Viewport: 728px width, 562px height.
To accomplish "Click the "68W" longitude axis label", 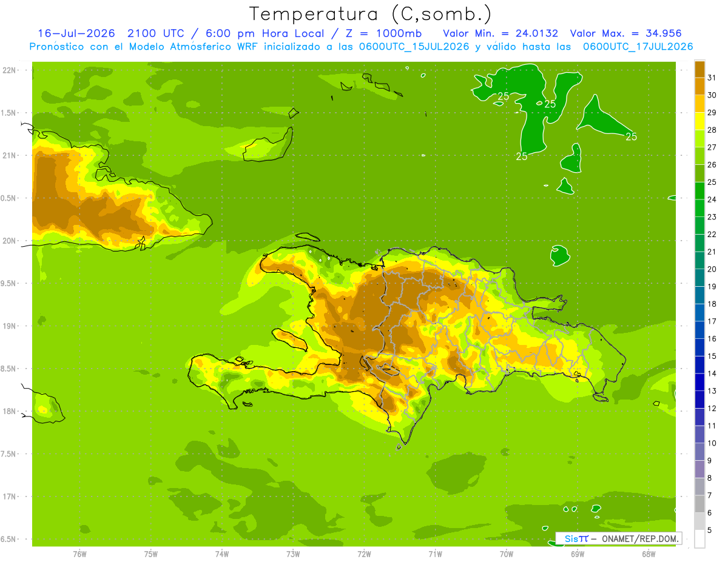I will (x=649, y=554).
